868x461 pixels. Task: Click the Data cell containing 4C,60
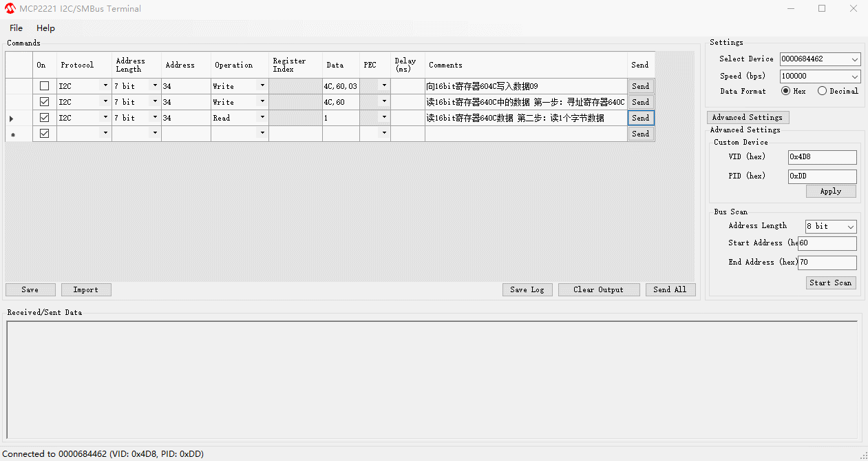click(x=341, y=102)
